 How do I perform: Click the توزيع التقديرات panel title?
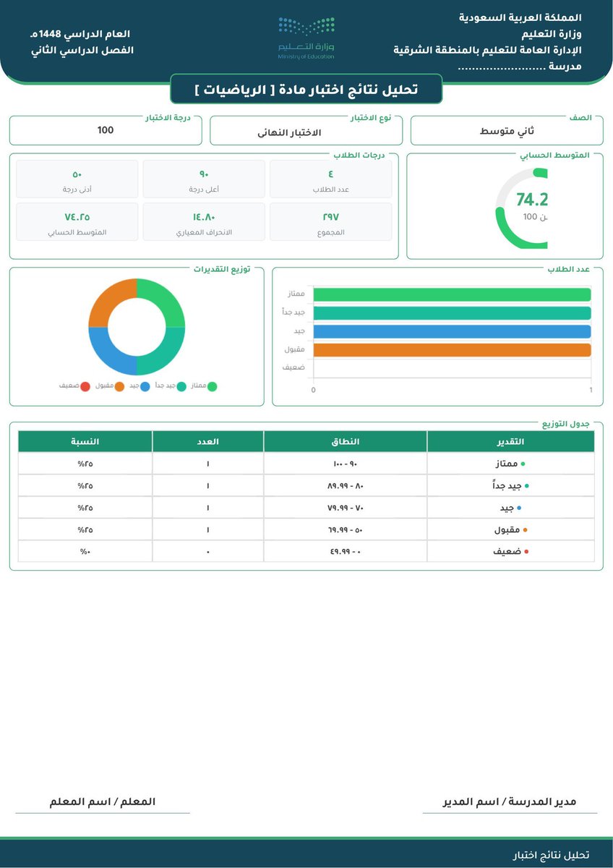pos(221,268)
